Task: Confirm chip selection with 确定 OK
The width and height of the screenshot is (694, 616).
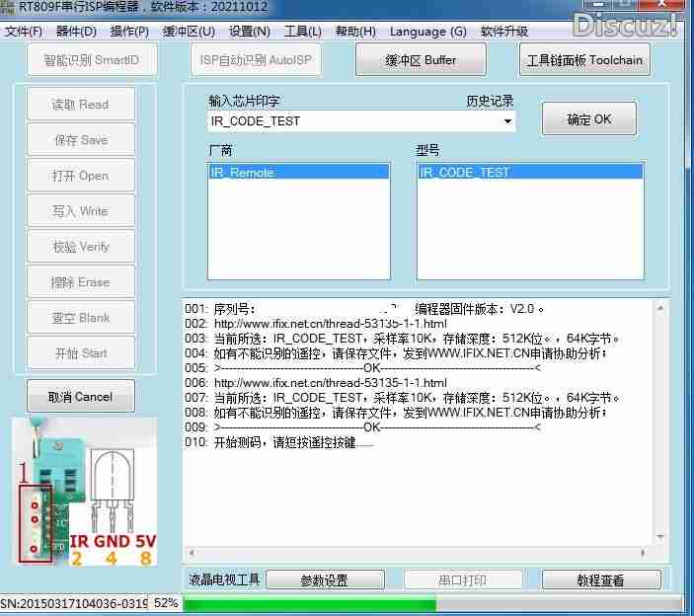Action: click(x=589, y=119)
